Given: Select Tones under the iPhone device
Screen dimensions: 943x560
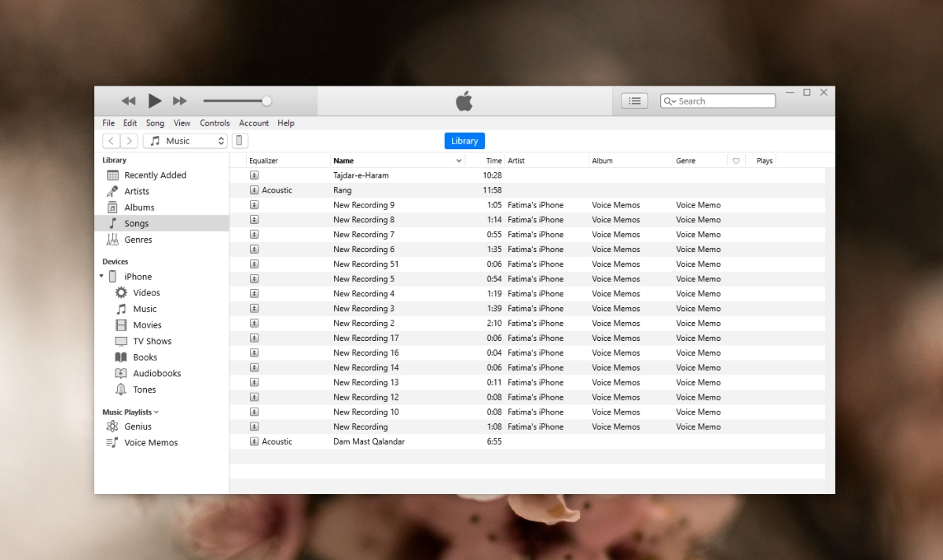Looking at the screenshot, I should pyautogui.click(x=140, y=390).
